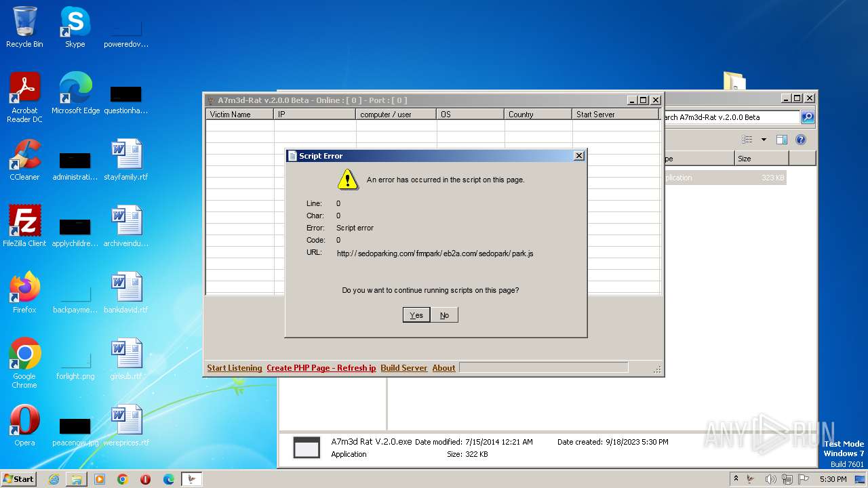Screen dimensions: 868x488
Task: Open Firefox desktop shortcut
Action: coord(24,293)
